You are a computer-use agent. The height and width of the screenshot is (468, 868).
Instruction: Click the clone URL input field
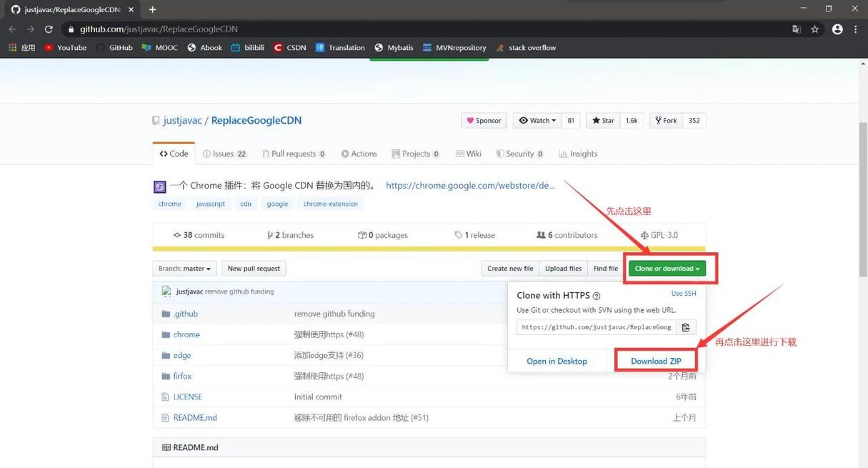(x=596, y=327)
